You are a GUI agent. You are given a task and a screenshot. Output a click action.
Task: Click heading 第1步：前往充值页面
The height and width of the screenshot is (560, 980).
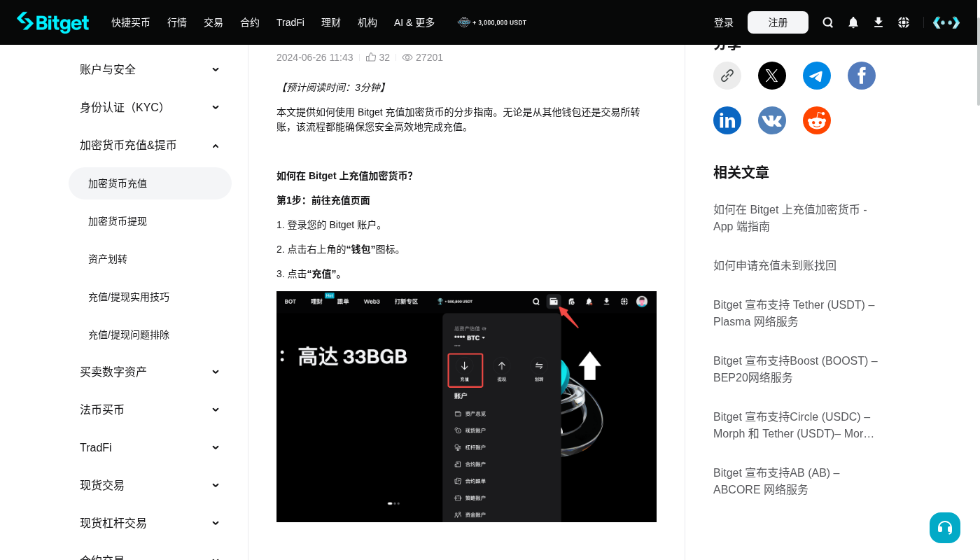pos(323,200)
